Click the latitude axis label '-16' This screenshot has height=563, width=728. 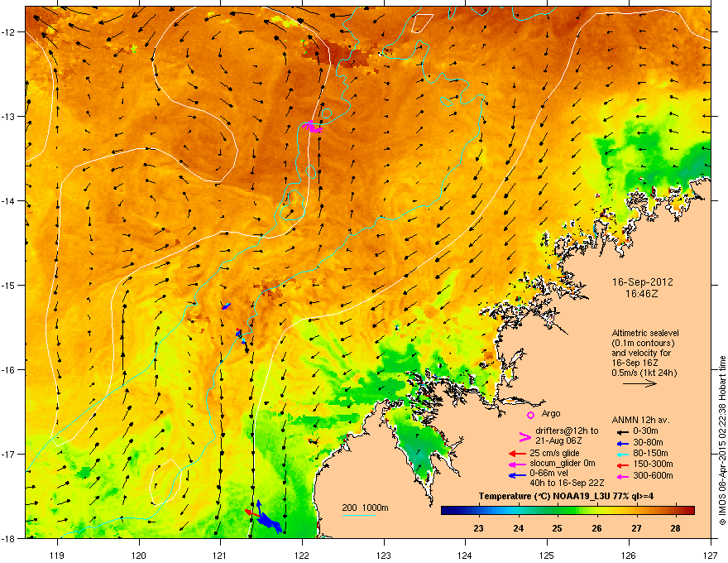click(x=8, y=370)
